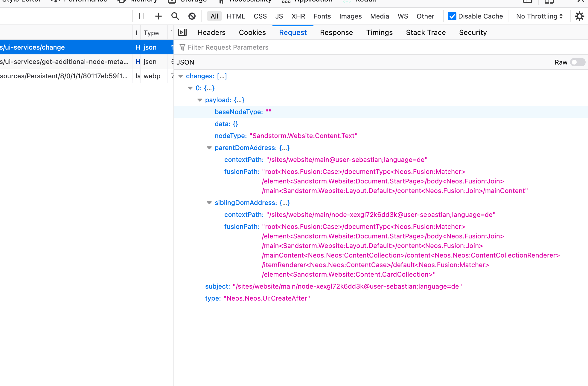Resend the request using the play icon
Viewport: 588px width, 386px height.
click(x=183, y=32)
